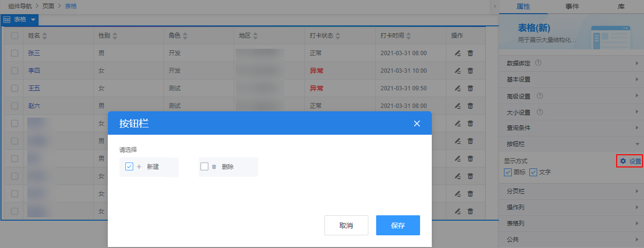
Task: Check the 删除 checkbox in dialog
Action: click(x=204, y=166)
